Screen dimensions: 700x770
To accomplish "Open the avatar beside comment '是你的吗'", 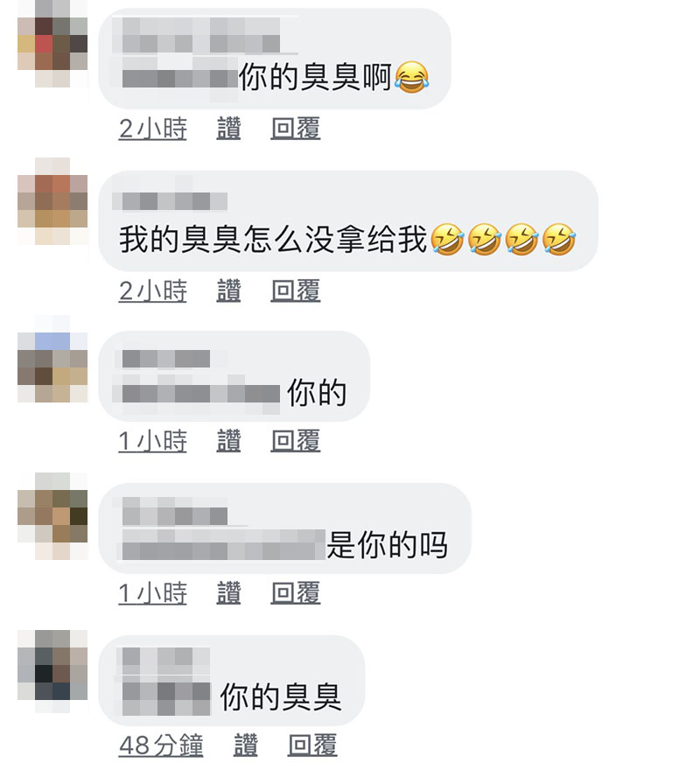I will pos(52,516).
